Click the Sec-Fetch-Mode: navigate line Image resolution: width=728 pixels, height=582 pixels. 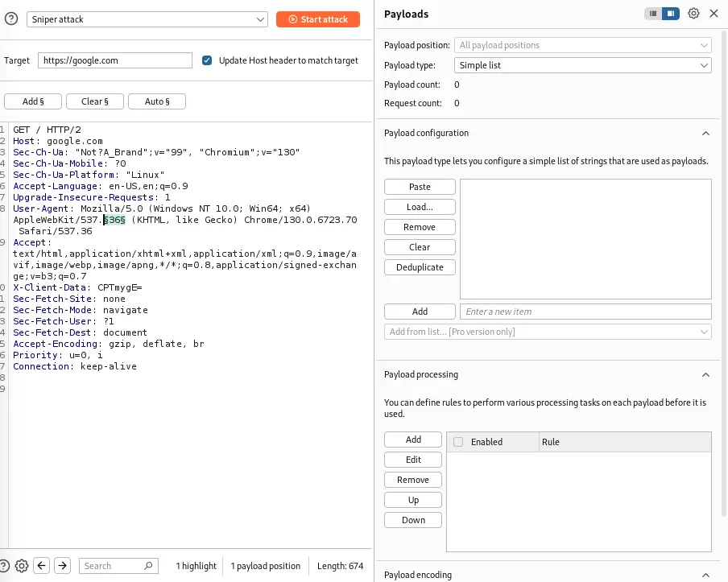tap(81, 310)
